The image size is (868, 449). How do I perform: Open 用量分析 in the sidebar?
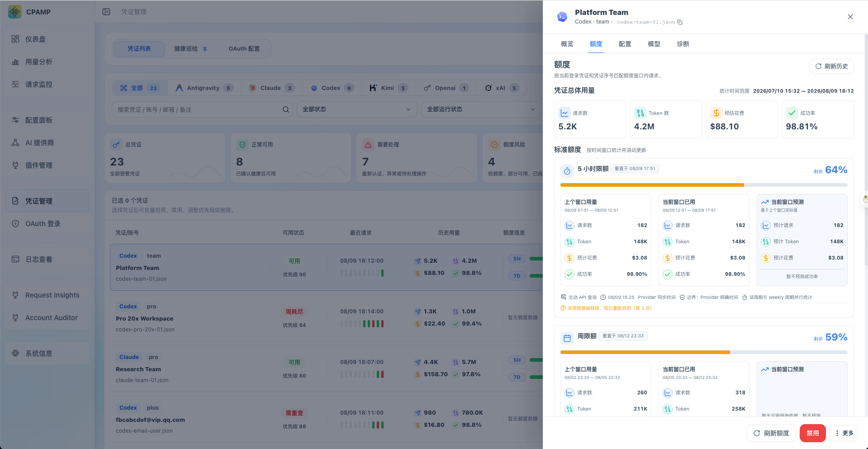[x=47, y=61]
